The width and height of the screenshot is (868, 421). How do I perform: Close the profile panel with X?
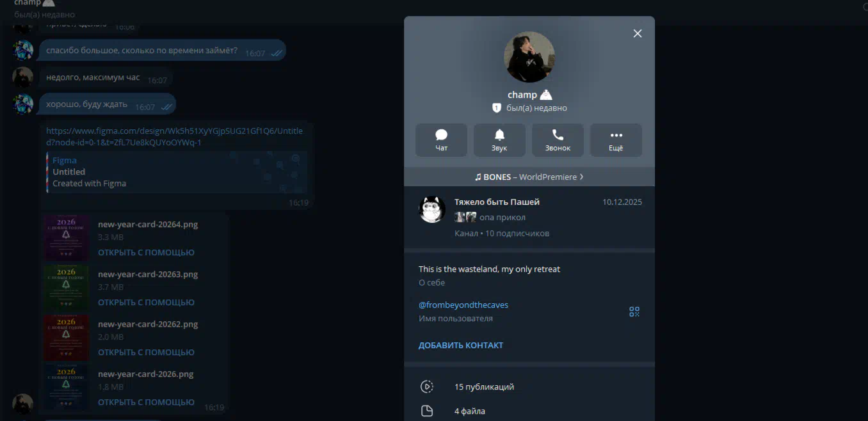(638, 33)
